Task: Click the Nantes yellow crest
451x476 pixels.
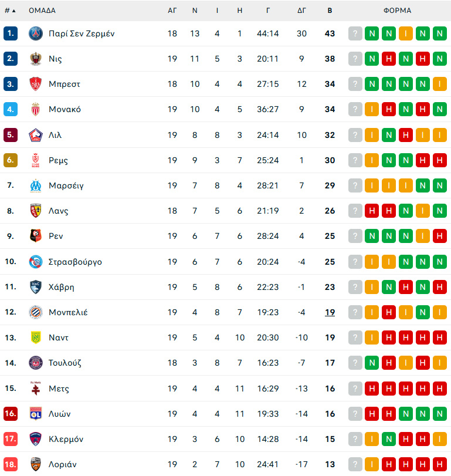Action: point(36,337)
